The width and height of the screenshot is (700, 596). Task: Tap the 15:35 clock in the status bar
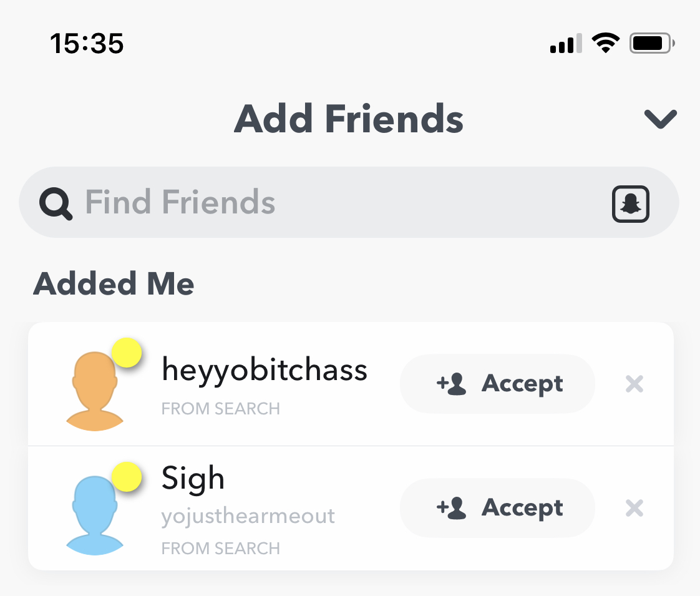(87, 44)
